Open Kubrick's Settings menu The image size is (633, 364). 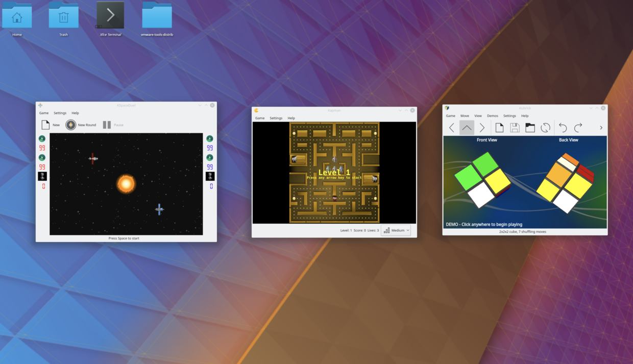[x=509, y=116]
